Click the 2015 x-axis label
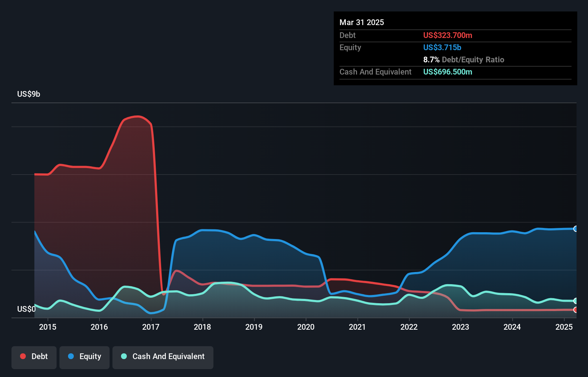The height and width of the screenshot is (377, 588). click(48, 327)
